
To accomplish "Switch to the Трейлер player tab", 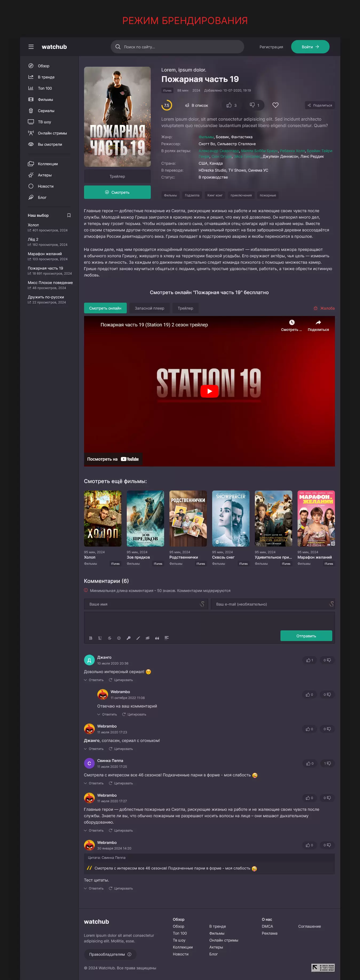I will [x=185, y=308].
